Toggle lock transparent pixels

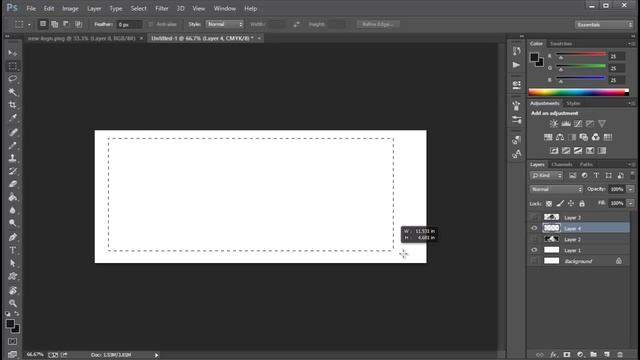pyautogui.click(x=549, y=203)
